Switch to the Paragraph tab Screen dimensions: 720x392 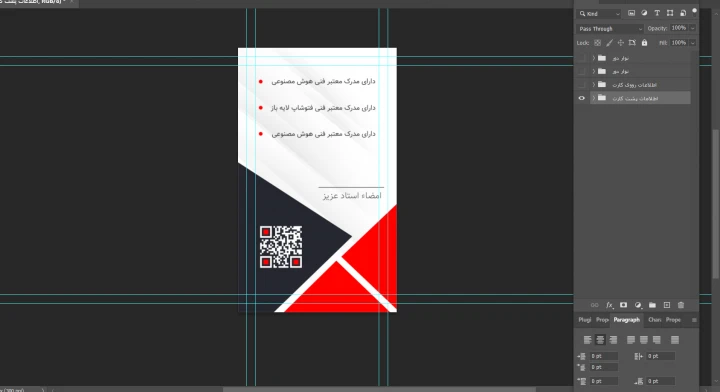(x=626, y=320)
